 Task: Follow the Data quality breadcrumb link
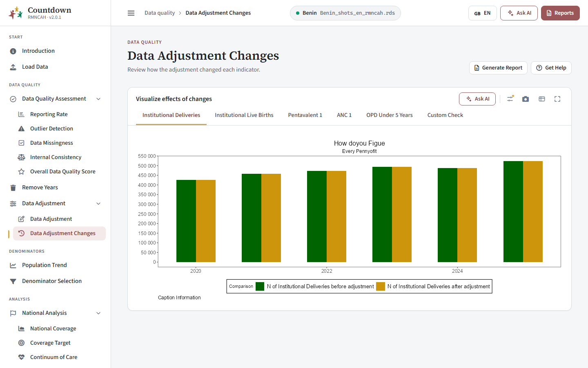[x=160, y=13]
